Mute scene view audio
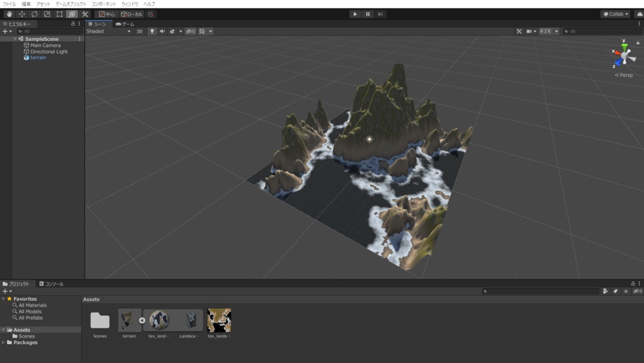 (x=162, y=30)
